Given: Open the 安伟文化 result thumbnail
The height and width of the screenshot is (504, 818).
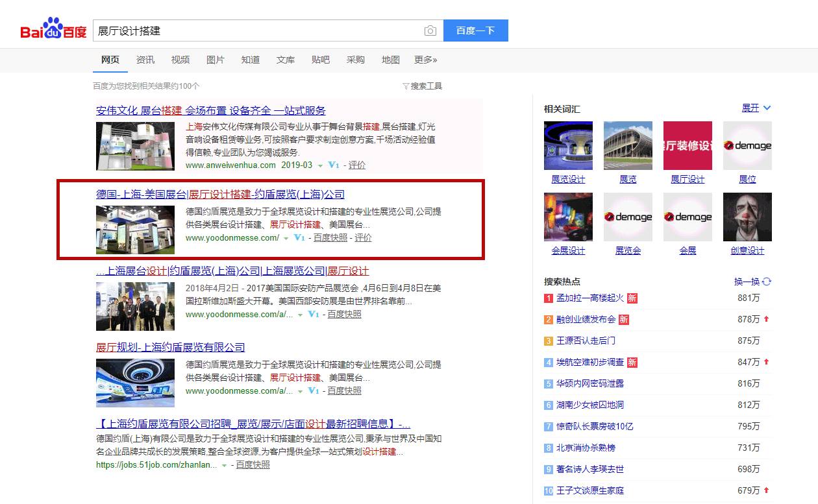Looking at the screenshot, I should pos(135,146).
